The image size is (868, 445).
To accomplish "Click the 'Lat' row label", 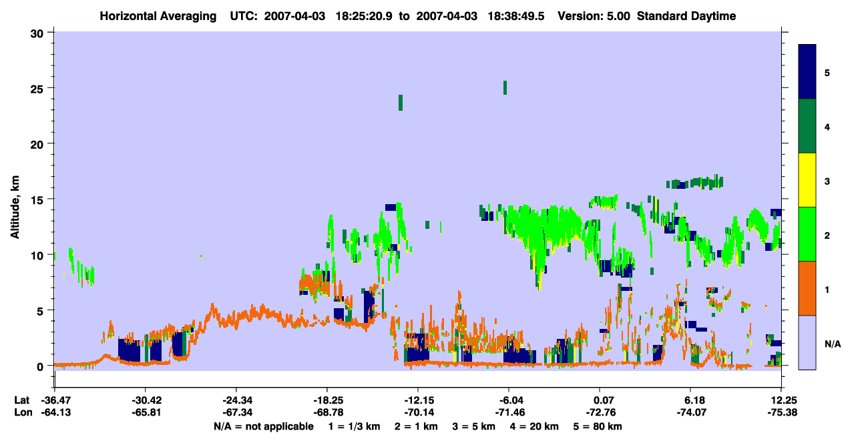I will [x=21, y=400].
